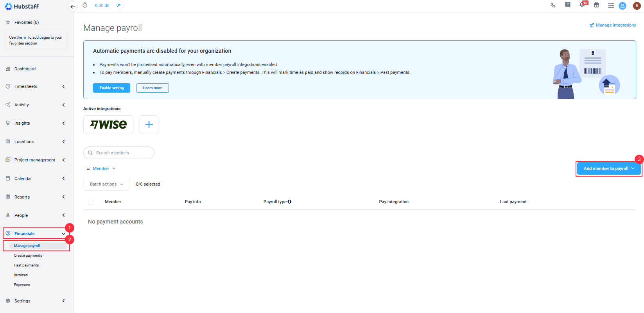Click the user avatar H icon
This screenshot has width=644, height=313.
(x=637, y=6)
